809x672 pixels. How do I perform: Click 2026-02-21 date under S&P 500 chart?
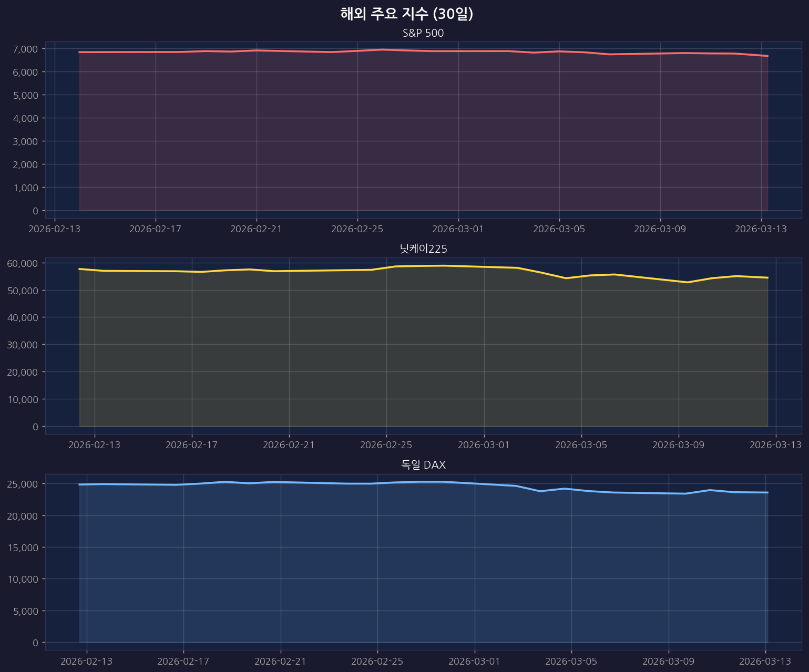pos(257,229)
